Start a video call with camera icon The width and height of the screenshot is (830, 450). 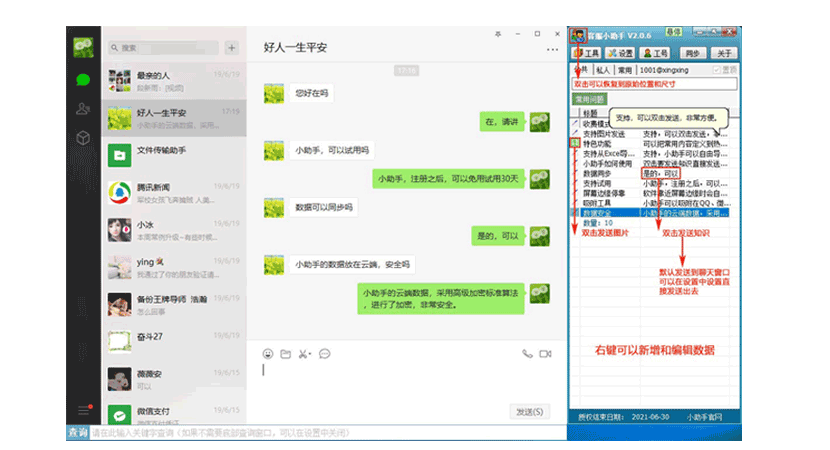click(545, 354)
